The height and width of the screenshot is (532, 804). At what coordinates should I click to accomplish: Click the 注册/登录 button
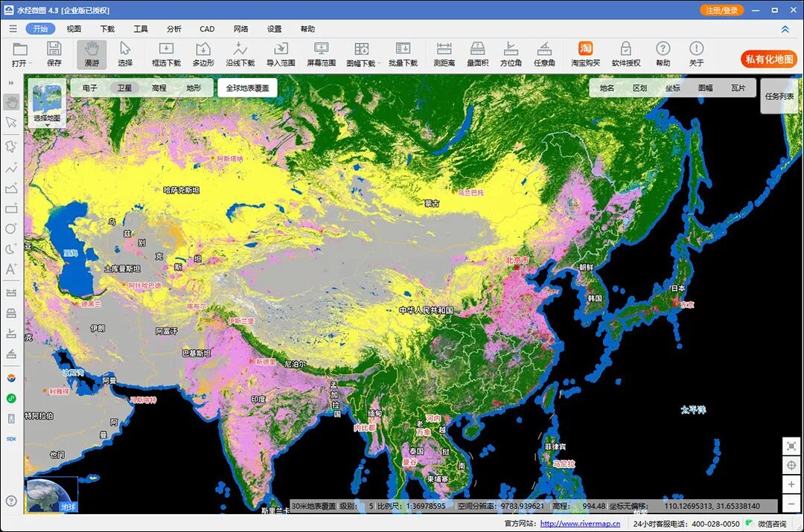pyautogui.click(x=721, y=10)
